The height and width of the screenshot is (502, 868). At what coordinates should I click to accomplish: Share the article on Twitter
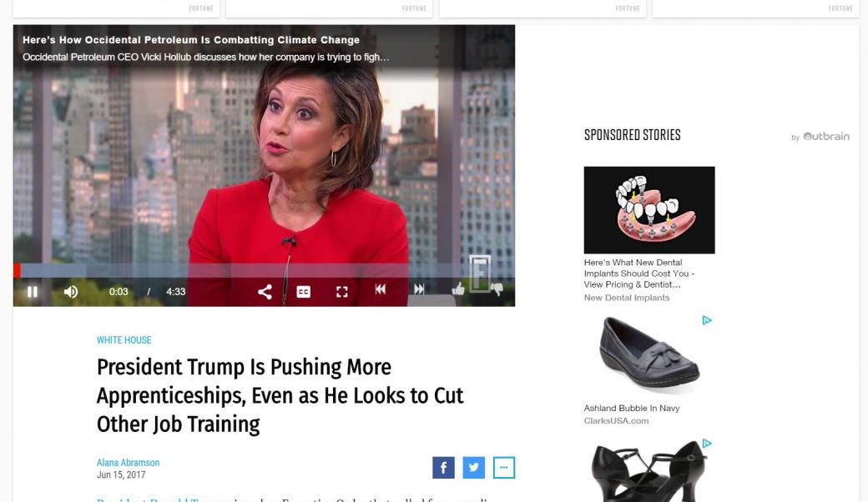(x=474, y=468)
